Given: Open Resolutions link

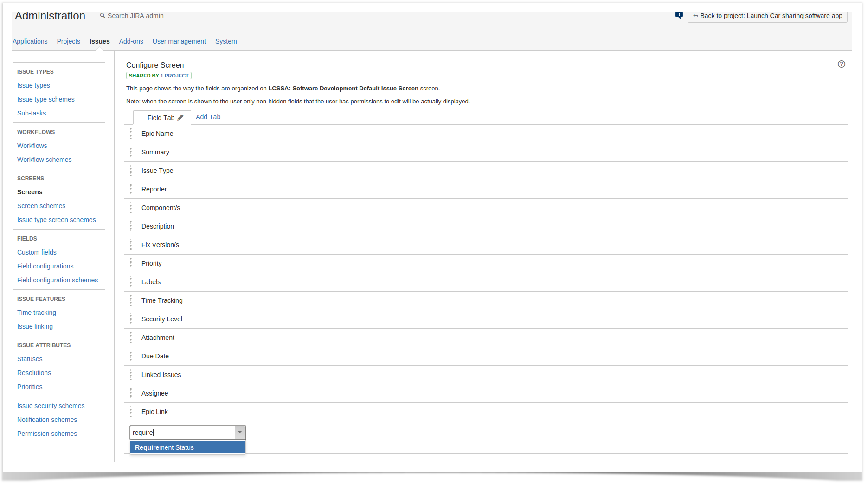Looking at the screenshot, I should coord(34,373).
